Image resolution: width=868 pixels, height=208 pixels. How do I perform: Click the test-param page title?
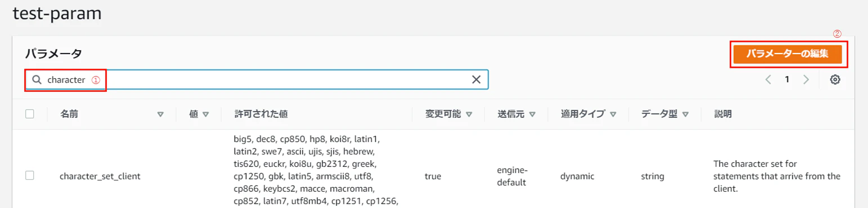click(57, 14)
